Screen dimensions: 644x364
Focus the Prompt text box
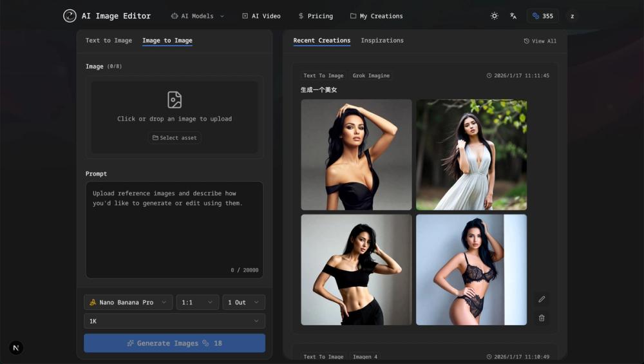coord(175,230)
